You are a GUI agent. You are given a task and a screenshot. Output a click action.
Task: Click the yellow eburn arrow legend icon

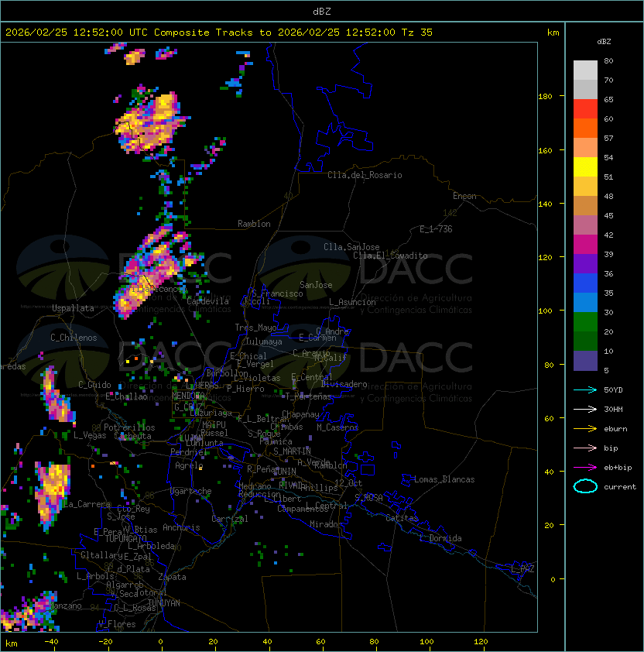click(585, 429)
